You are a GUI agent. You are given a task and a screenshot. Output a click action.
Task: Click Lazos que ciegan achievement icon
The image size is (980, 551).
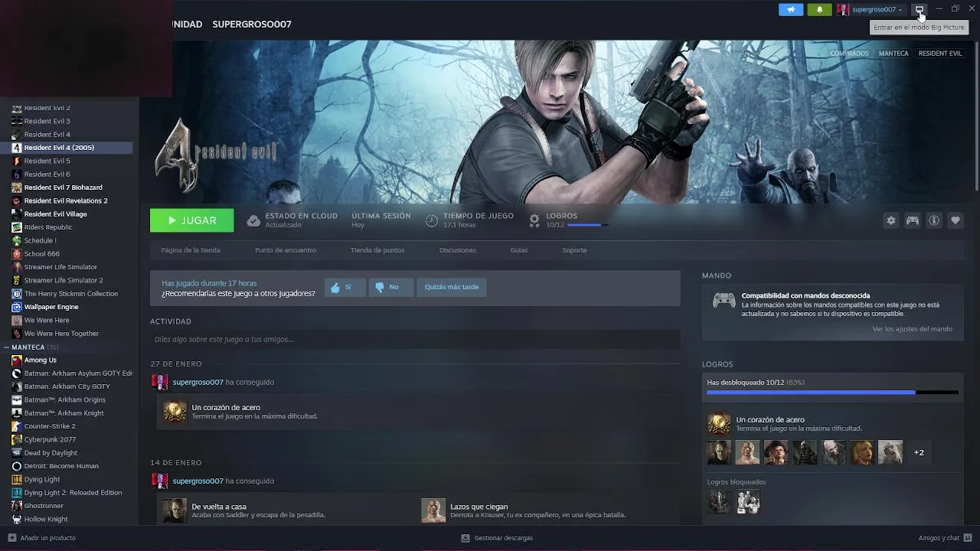(x=433, y=510)
